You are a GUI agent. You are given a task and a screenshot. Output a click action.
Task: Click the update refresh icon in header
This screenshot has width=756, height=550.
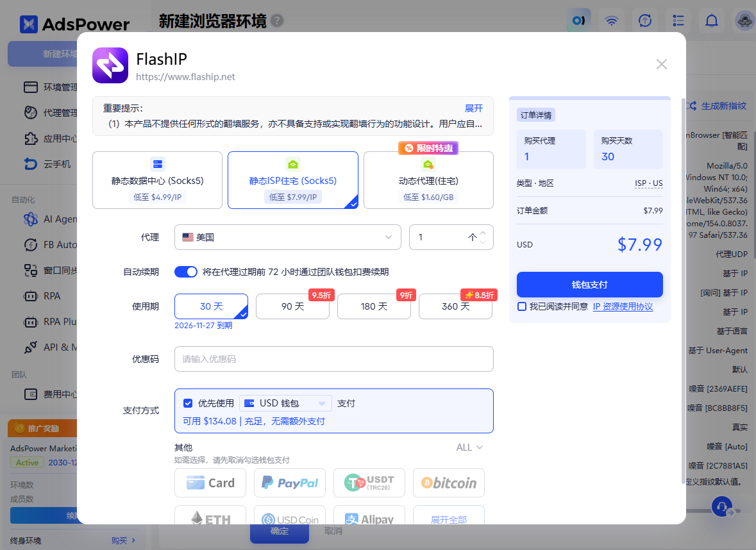pyautogui.click(x=645, y=21)
